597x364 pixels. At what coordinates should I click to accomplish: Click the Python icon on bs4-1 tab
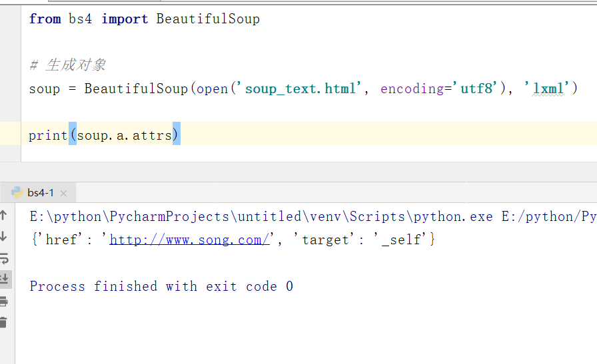click(x=17, y=192)
